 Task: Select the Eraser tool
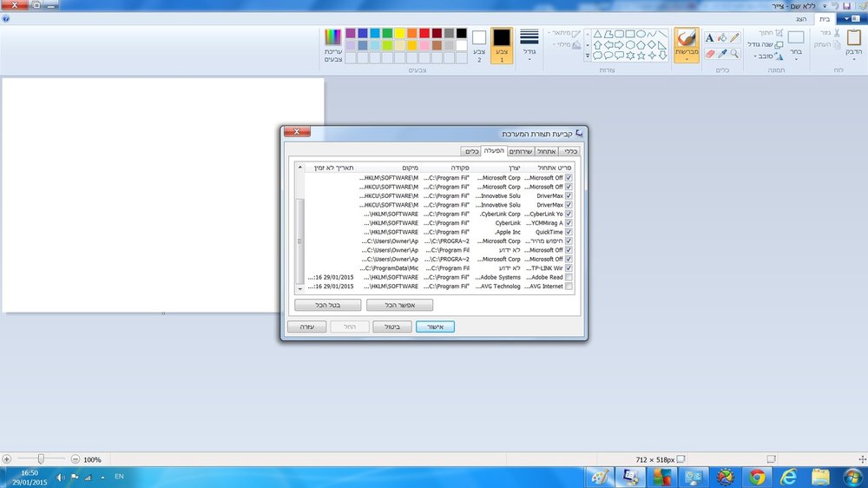(x=710, y=54)
